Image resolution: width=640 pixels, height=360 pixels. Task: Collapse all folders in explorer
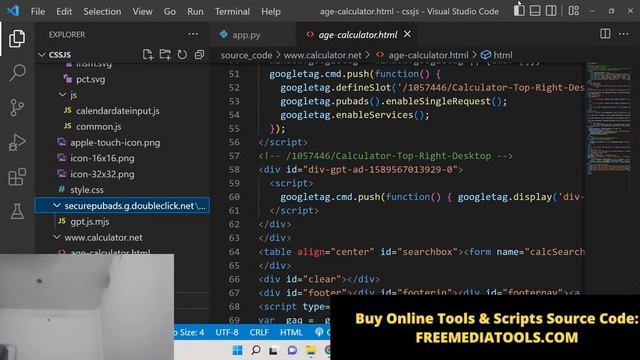[199, 54]
